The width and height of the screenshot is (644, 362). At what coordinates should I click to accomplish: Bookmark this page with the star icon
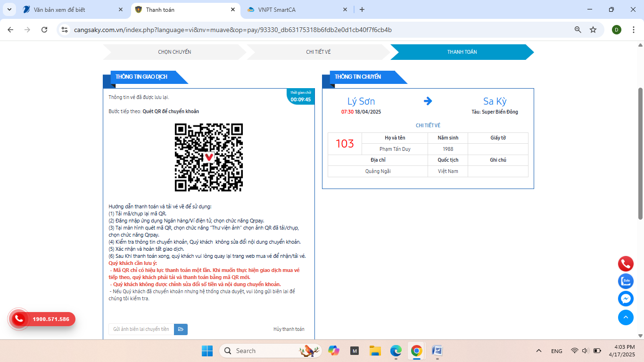tap(593, 30)
